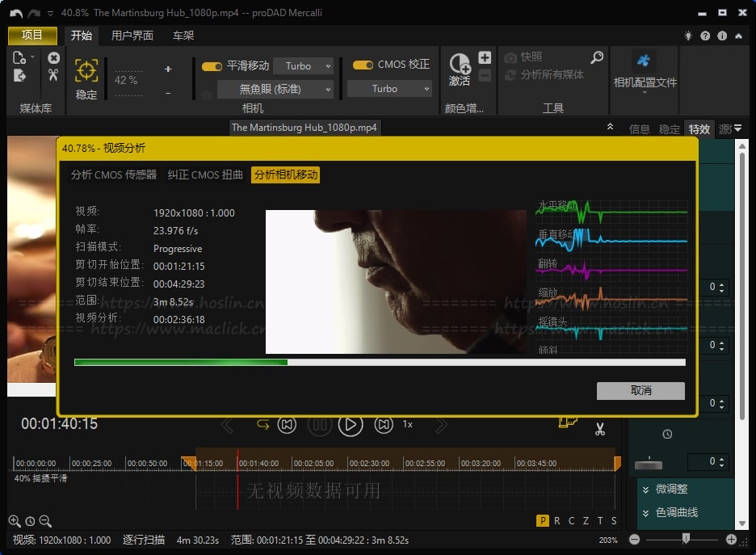Toggle the R graph channel button
Screen dimensions: 756x555
pyautogui.click(x=557, y=521)
